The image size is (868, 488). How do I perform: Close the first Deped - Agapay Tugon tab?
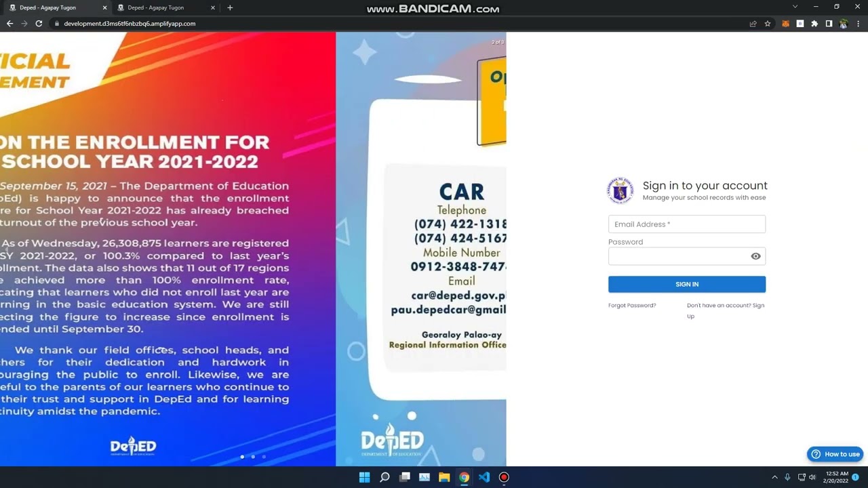click(105, 7)
